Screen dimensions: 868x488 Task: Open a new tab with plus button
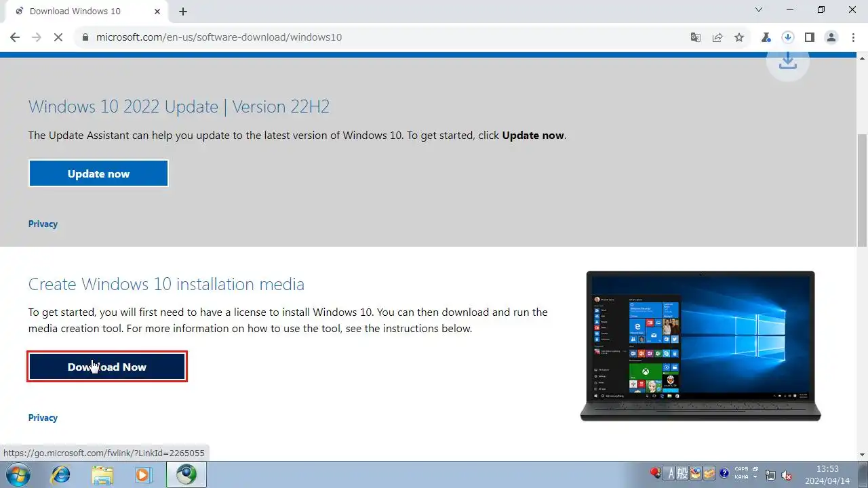tap(183, 12)
